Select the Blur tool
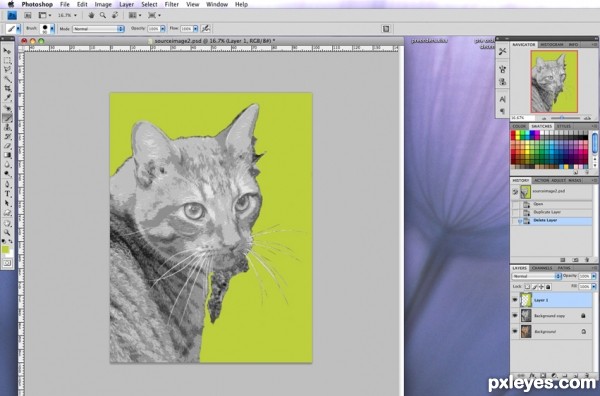Viewport: 600px width, 396px height. [x=7, y=165]
